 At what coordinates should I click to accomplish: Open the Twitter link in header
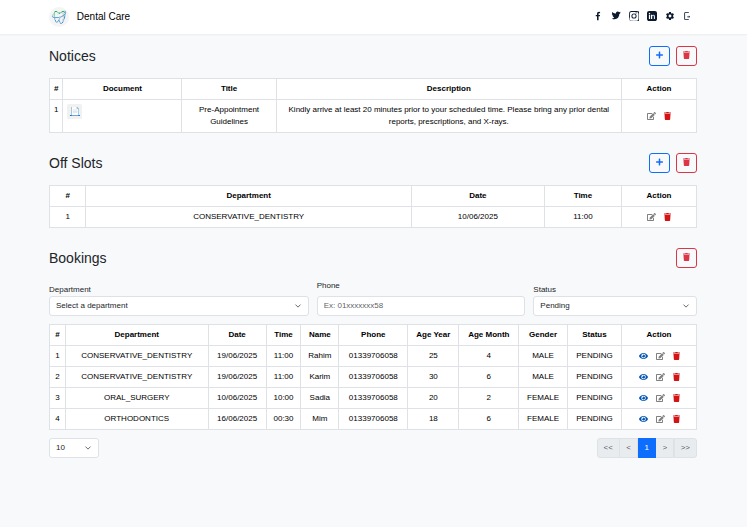[x=616, y=16]
